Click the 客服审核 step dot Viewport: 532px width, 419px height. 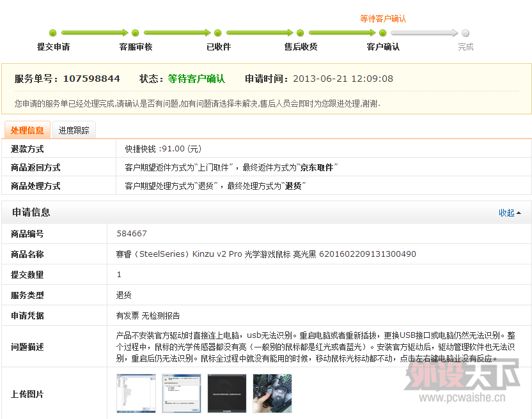tap(136, 33)
